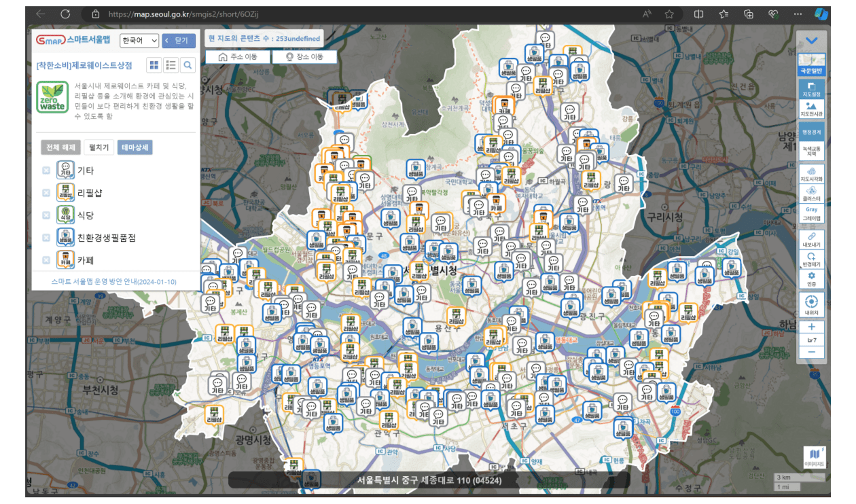856x504 pixels.
Task: Click 반경재기 radius measure tool
Action: point(811,259)
